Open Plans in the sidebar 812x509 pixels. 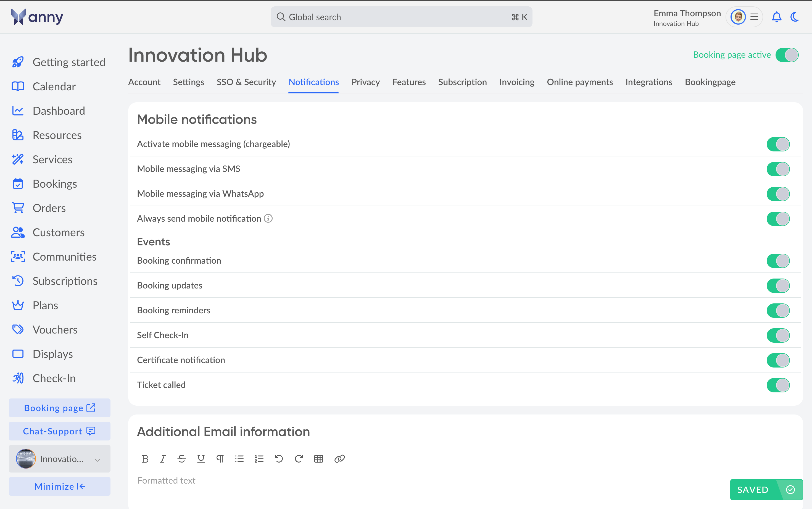(35, 305)
